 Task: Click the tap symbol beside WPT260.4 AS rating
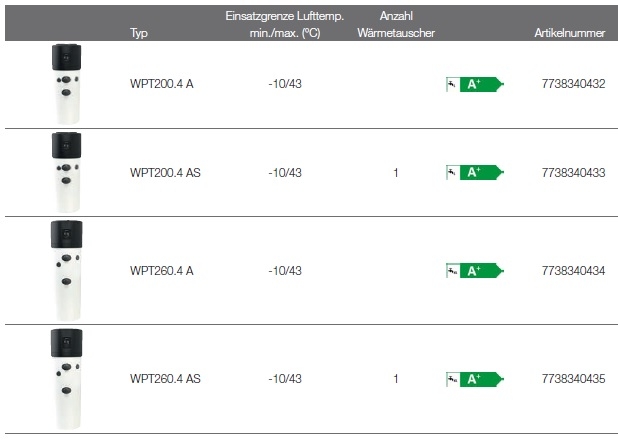452,379
